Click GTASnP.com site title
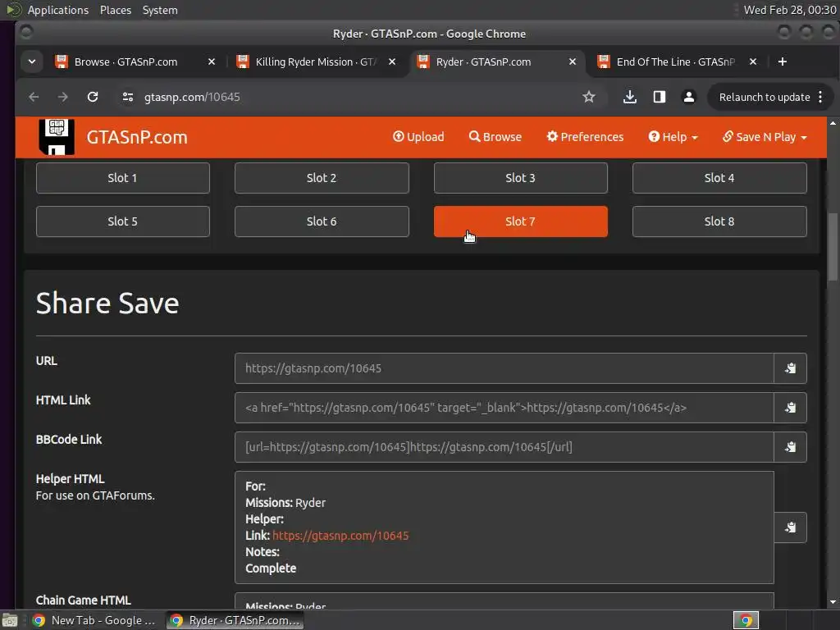 137,137
